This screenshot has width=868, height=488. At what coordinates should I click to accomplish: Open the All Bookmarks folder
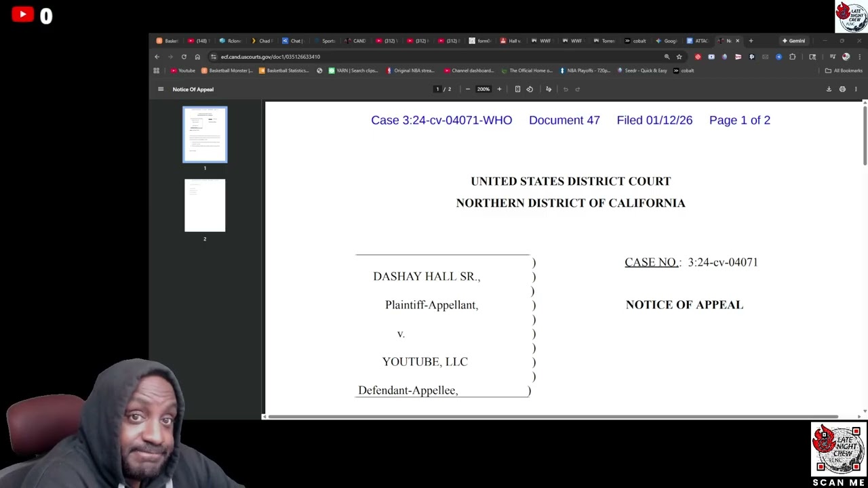tap(844, 70)
